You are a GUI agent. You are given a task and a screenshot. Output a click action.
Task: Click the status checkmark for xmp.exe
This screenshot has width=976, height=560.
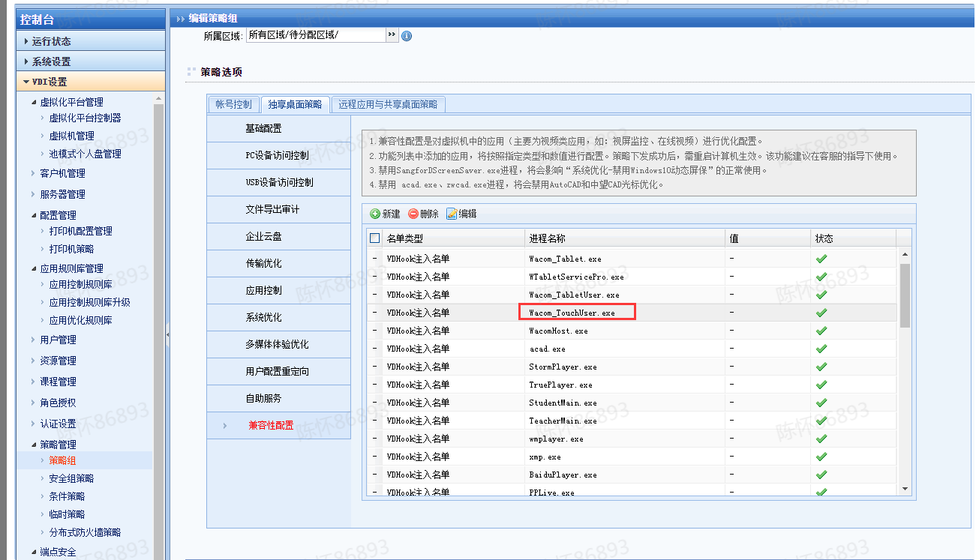tap(821, 457)
